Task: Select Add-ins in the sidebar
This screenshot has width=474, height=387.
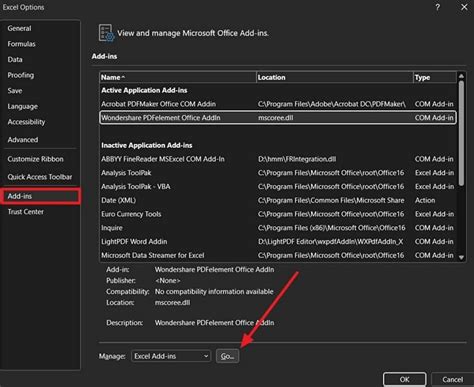Action: click(x=40, y=196)
